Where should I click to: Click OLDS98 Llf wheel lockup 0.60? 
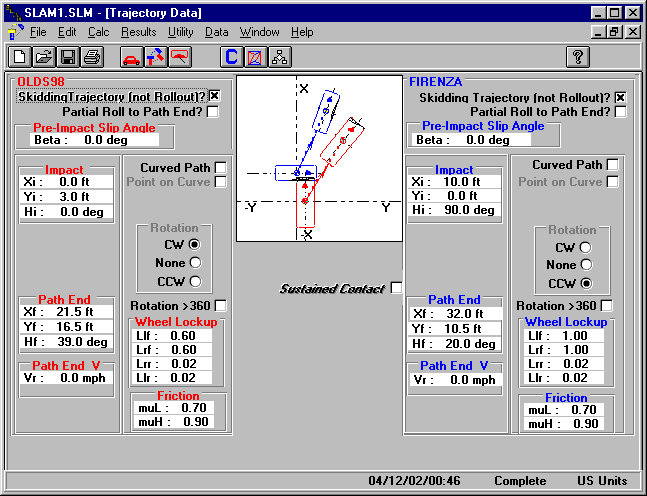click(172, 336)
